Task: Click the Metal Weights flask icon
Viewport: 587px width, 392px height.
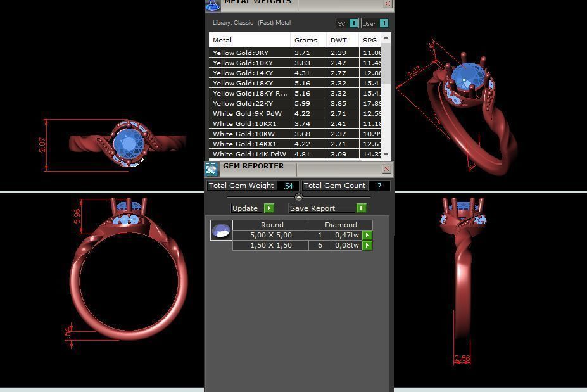Action: [x=213, y=5]
